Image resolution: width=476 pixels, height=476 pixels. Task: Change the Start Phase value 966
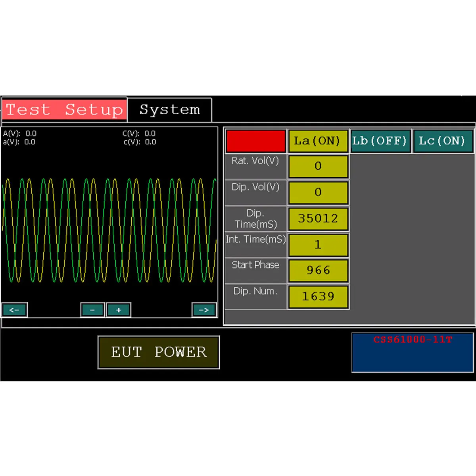tap(318, 270)
